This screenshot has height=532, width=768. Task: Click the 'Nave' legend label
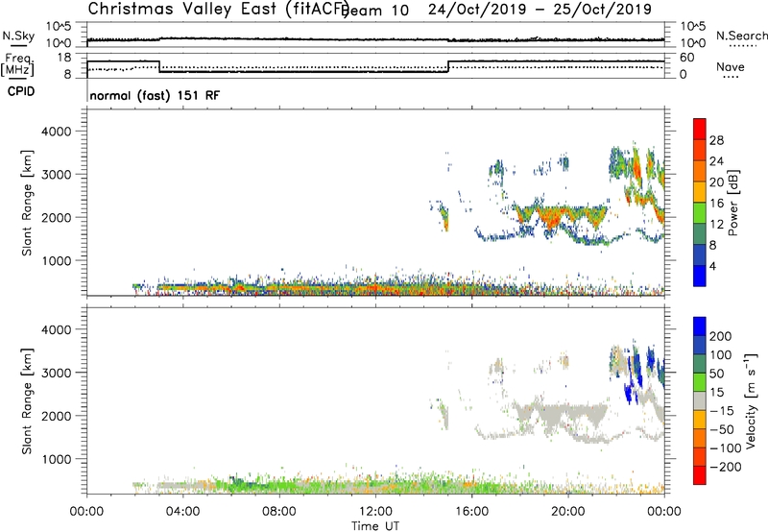point(730,67)
